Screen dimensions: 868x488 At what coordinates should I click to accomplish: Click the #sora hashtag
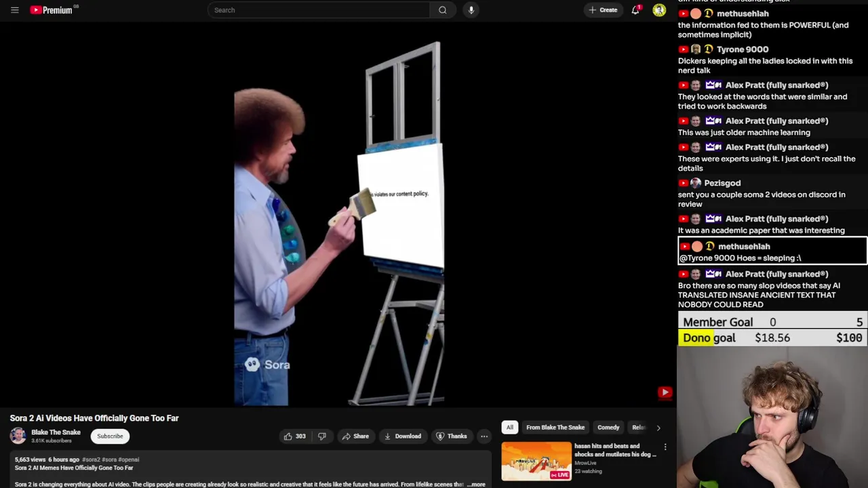coord(109,460)
